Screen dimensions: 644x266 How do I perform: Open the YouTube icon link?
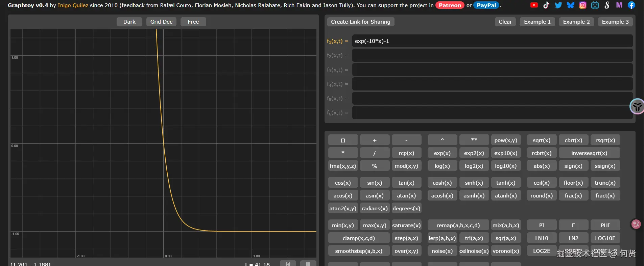[534, 5]
